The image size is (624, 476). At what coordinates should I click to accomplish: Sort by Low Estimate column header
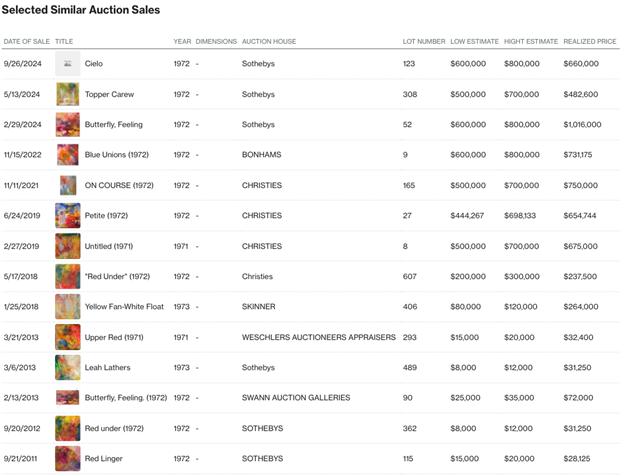coord(474,42)
